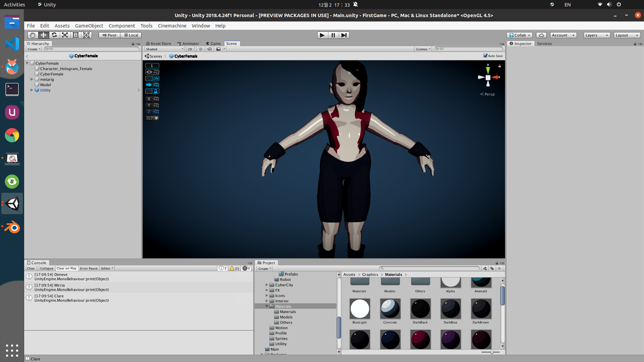The height and width of the screenshot is (362, 644).
Task: Select the Scale tool
Action: 65,35
